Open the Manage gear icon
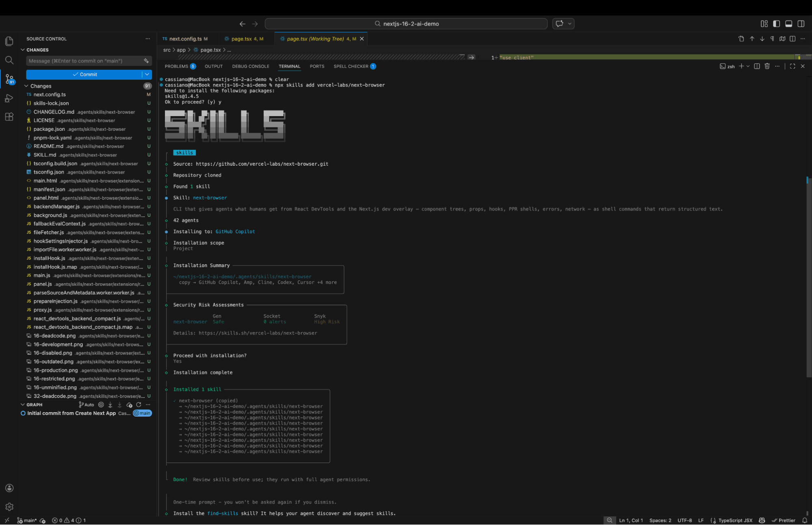 [x=9, y=507]
